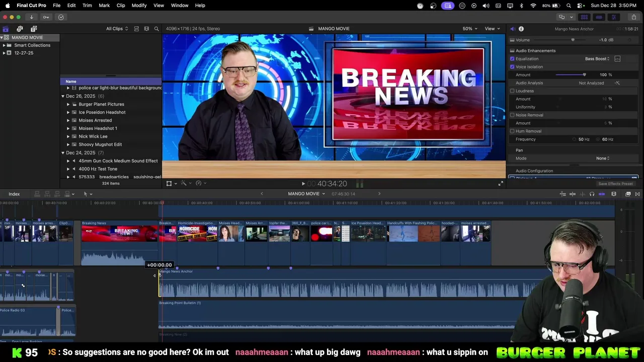Toggle the Timeline visibility button
The height and width of the screenshot is (362, 644).
coord(599,17)
